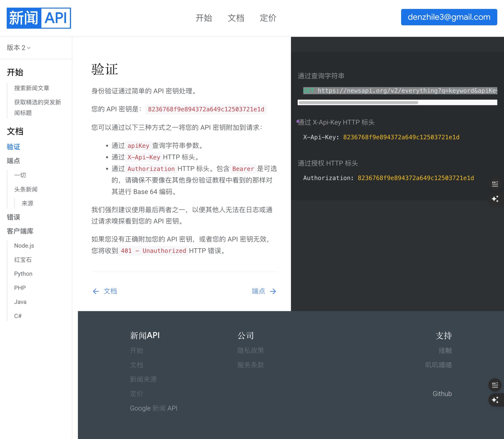
Task: Open 搜索新闻文章 sidebar link
Action: pos(32,88)
